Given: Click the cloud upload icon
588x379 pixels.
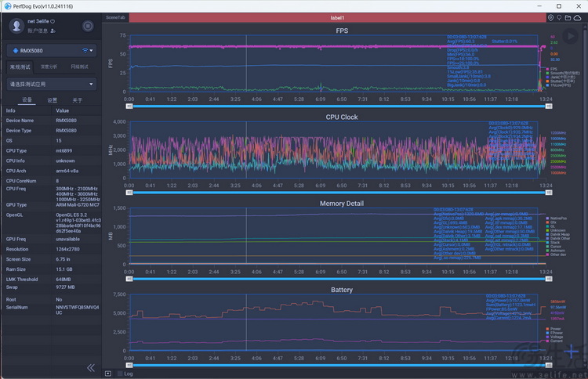Looking at the screenshot, I should click(578, 17).
